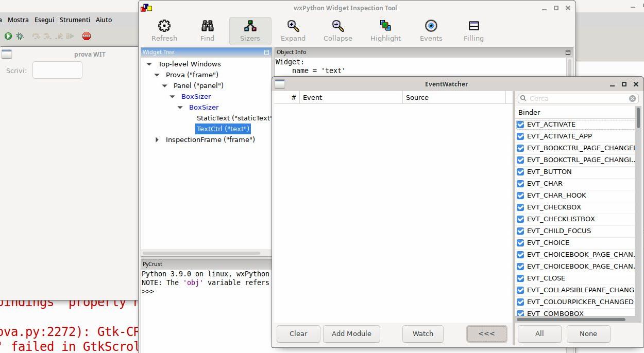Click the red stop icon
The width and height of the screenshot is (644, 353).
pyautogui.click(x=87, y=36)
